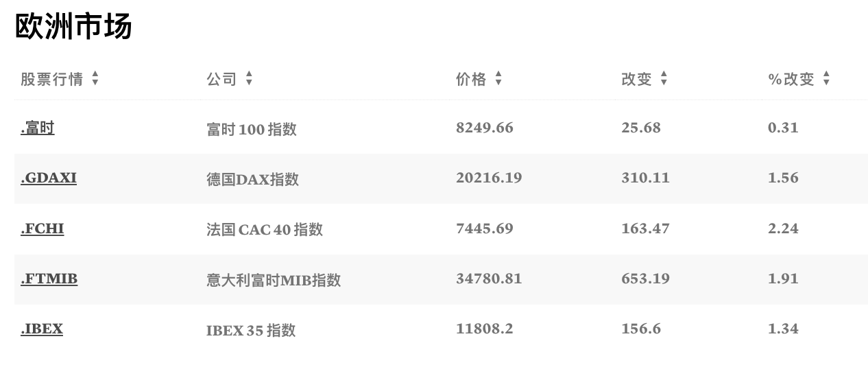Sort the table by 价格 arrows

pos(498,80)
